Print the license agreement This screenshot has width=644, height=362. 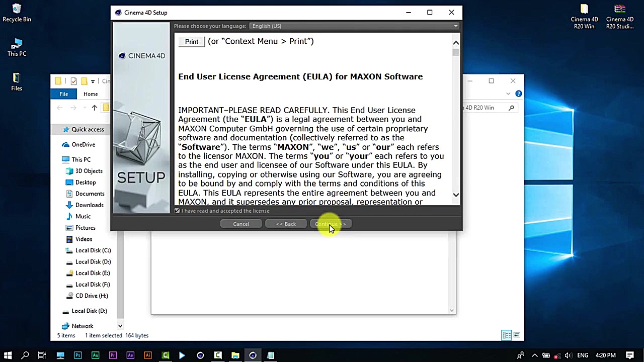pyautogui.click(x=191, y=41)
